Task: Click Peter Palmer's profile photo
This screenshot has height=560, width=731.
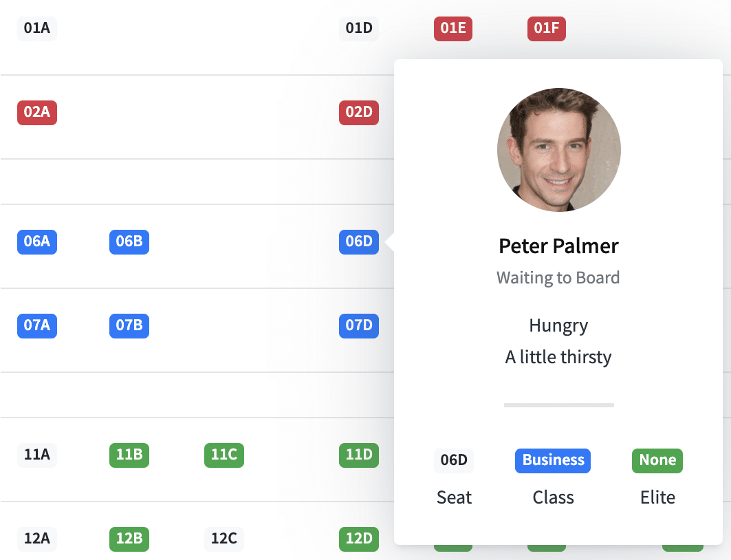Action: [558, 149]
